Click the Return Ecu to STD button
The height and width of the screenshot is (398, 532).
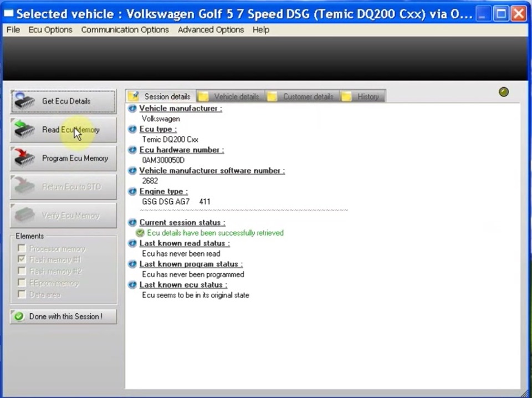pos(63,187)
